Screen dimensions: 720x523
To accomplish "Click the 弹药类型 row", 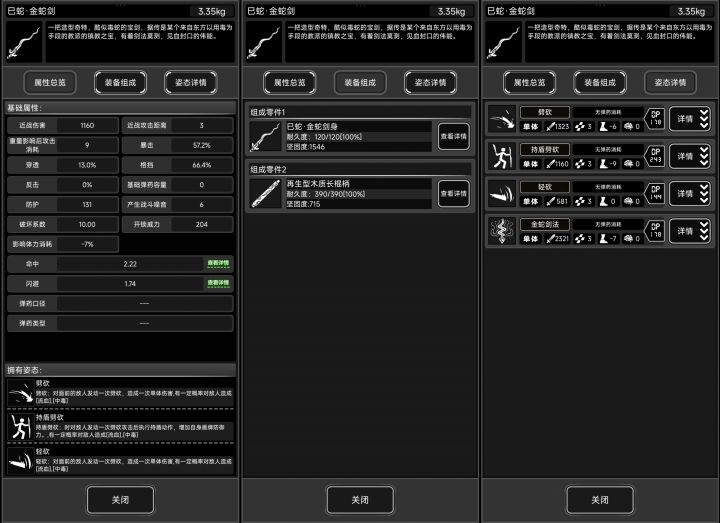I will [120, 323].
